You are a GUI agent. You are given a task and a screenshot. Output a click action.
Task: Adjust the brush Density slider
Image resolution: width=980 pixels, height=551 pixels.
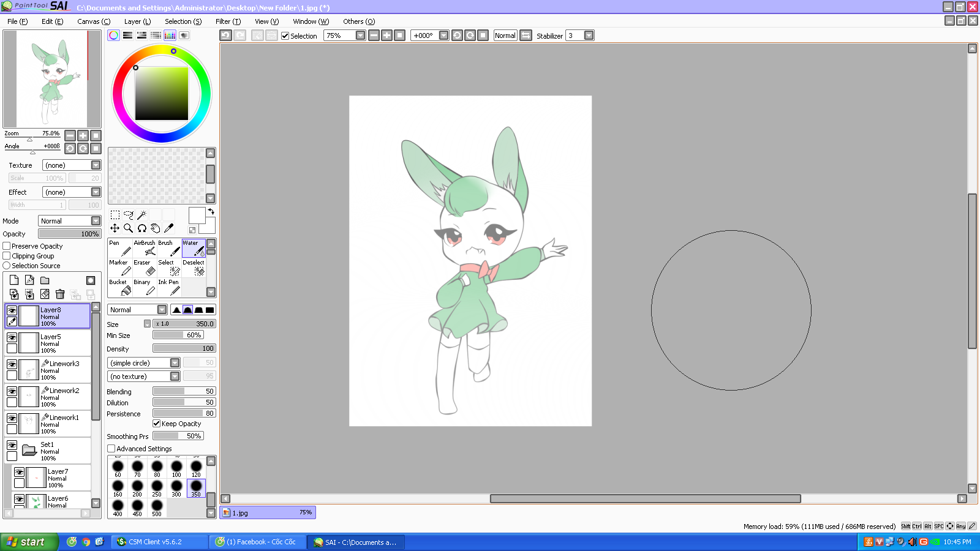(x=184, y=348)
